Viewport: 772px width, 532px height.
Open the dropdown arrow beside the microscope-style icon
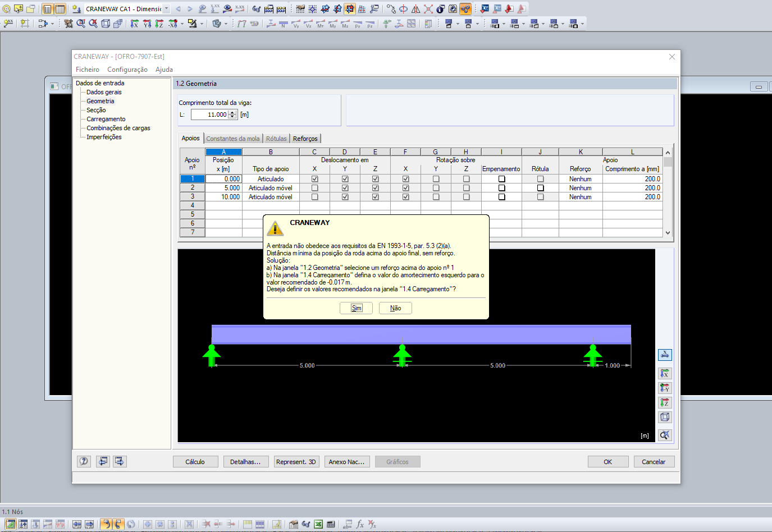click(x=202, y=24)
